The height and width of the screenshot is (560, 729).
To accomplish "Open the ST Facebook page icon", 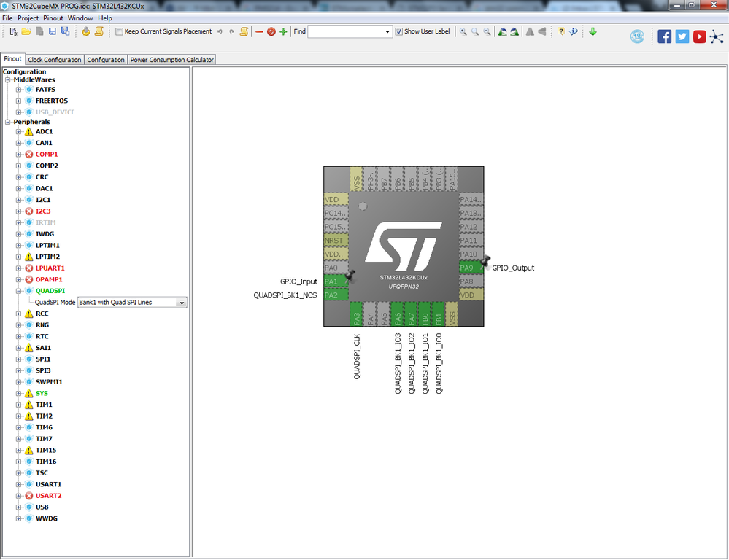I will pos(664,36).
